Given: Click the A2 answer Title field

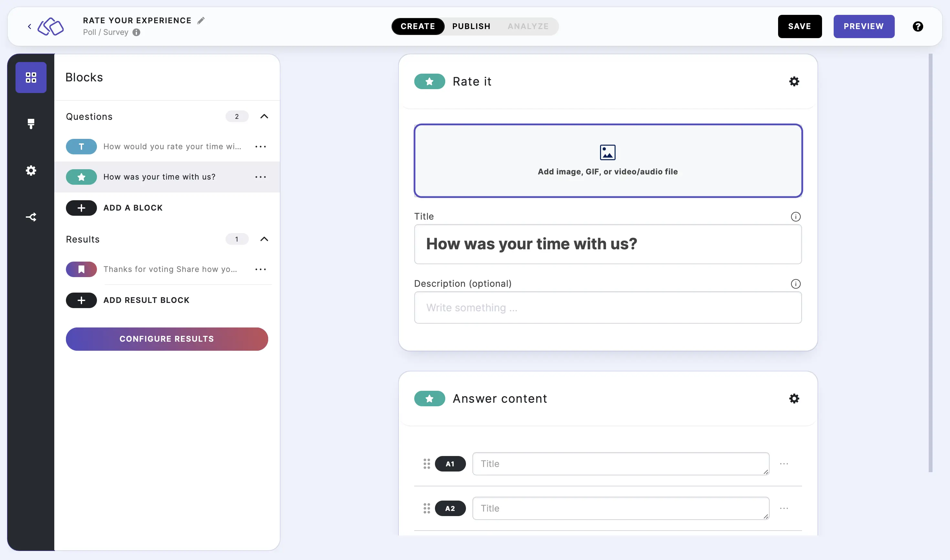Looking at the screenshot, I should click(621, 508).
